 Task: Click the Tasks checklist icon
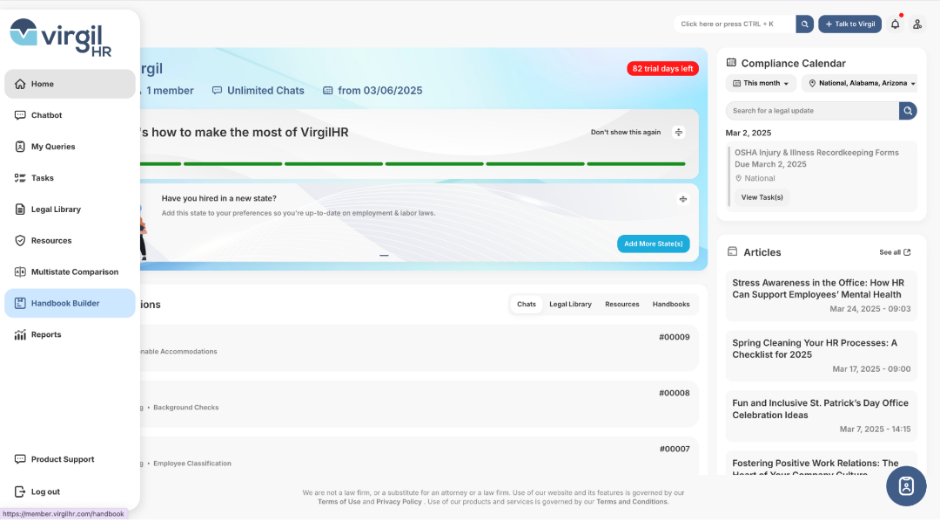point(20,178)
